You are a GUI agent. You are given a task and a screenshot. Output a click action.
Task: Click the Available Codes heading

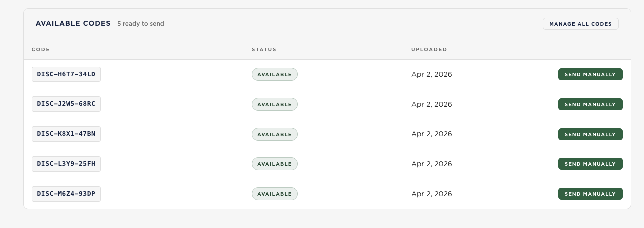(73, 23)
